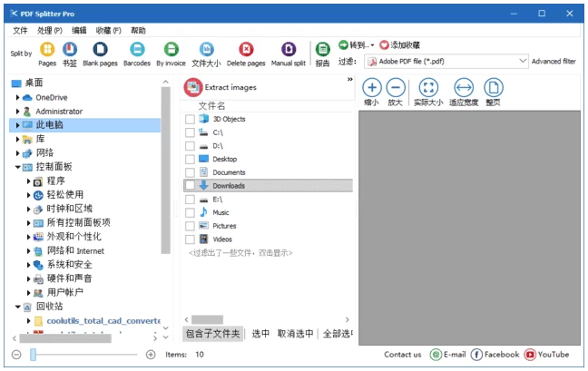The width and height of the screenshot is (588, 371).
Task: Click the 文件名 column header
Action: point(211,106)
